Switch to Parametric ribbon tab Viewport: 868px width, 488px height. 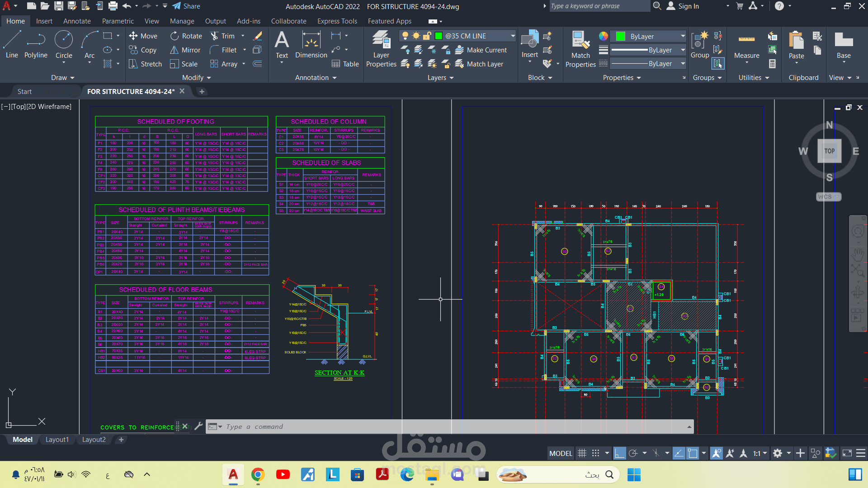118,21
